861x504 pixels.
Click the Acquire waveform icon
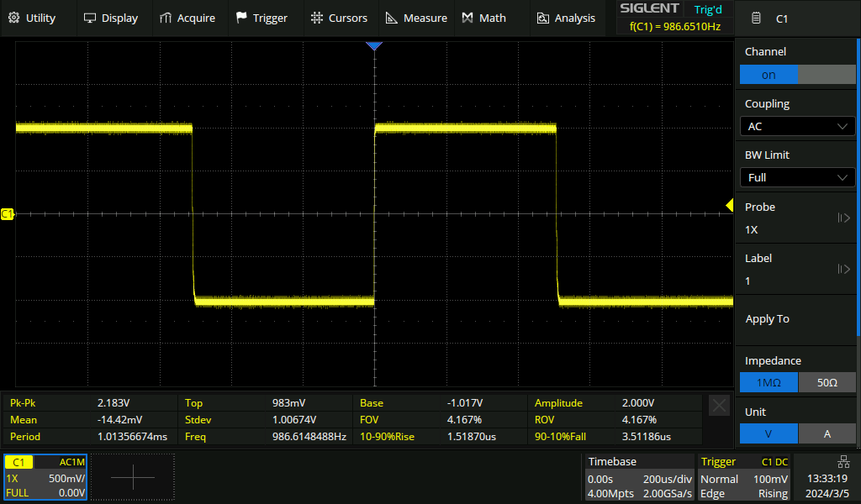[166, 18]
